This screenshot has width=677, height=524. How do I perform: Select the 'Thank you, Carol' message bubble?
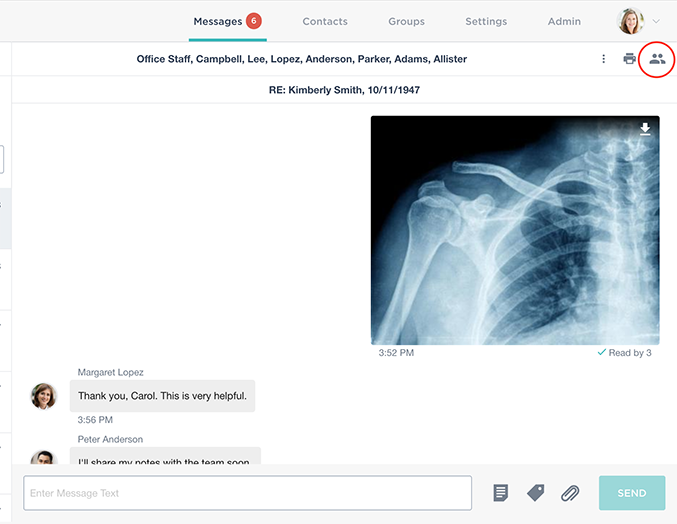point(162,396)
